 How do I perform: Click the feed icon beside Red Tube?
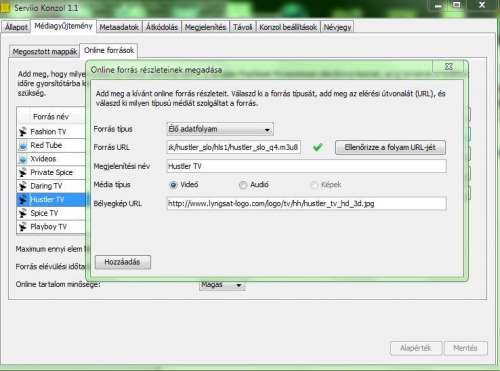click(x=22, y=146)
